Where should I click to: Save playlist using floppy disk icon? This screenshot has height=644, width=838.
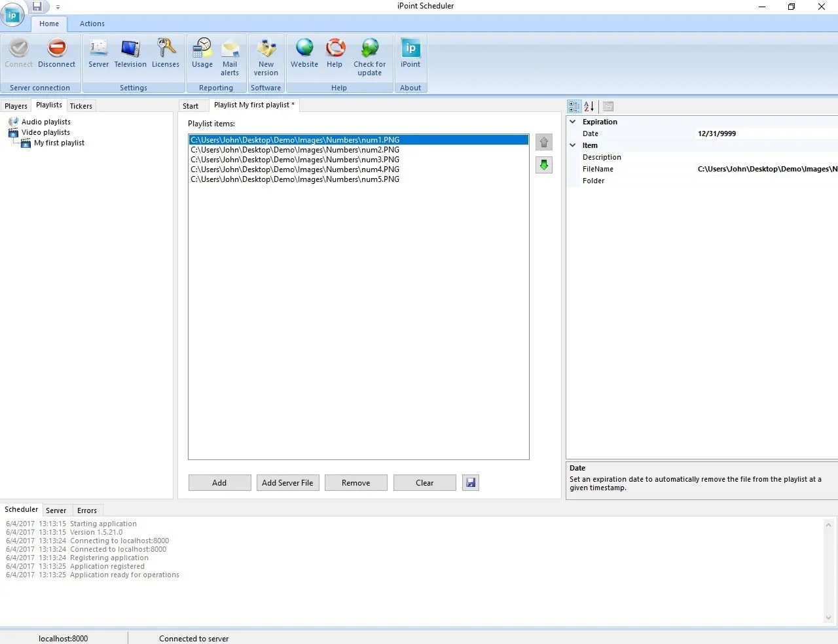click(x=471, y=483)
